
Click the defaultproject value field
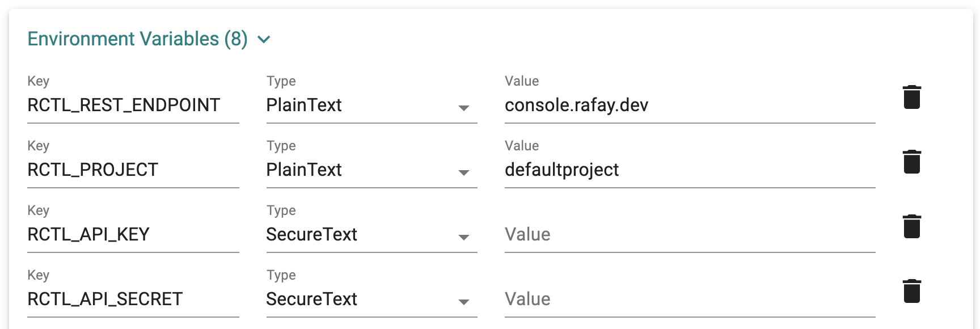point(690,170)
